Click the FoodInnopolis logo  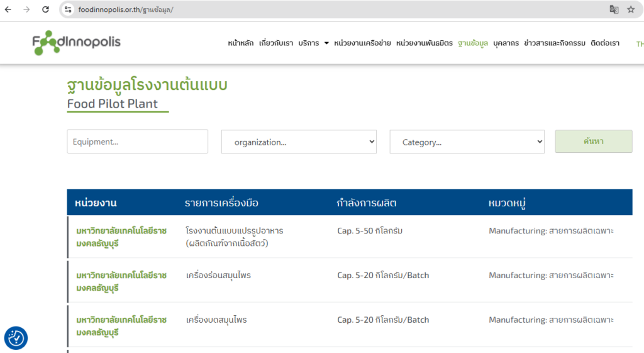76,42
